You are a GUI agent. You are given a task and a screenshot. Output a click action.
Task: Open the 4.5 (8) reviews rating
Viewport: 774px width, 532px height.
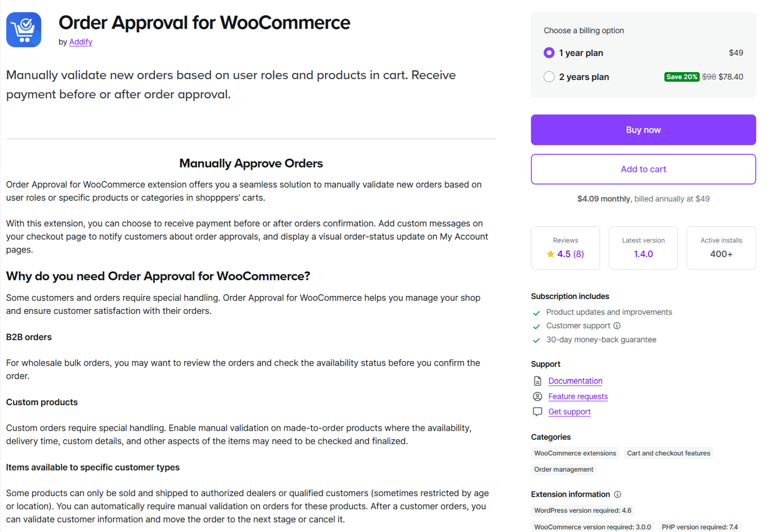click(570, 254)
